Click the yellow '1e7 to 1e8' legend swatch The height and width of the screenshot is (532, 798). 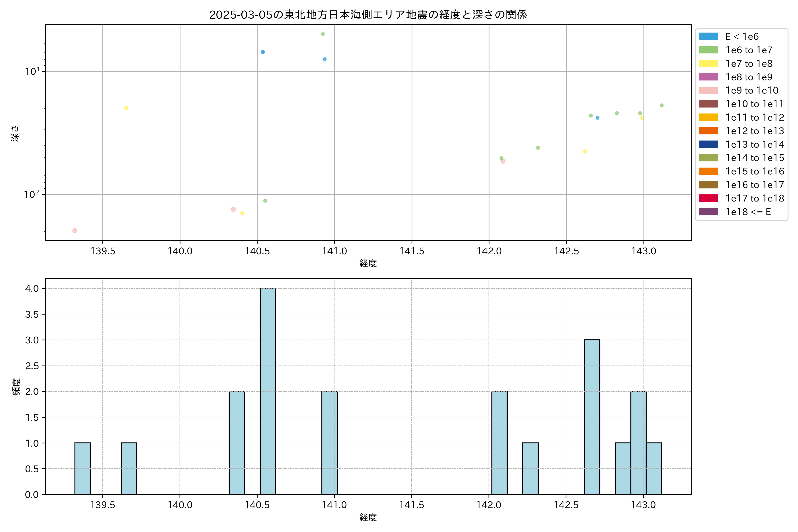click(708, 63)
